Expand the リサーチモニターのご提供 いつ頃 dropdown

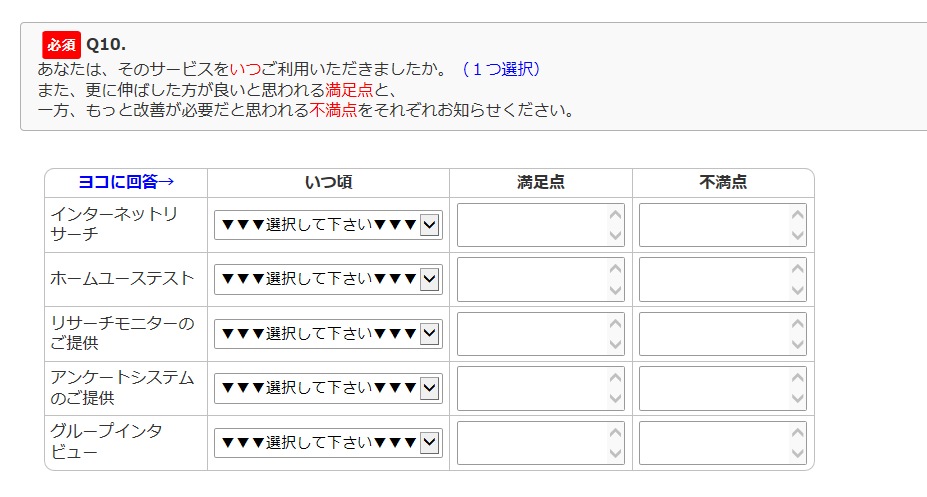[x=328, y=333]
